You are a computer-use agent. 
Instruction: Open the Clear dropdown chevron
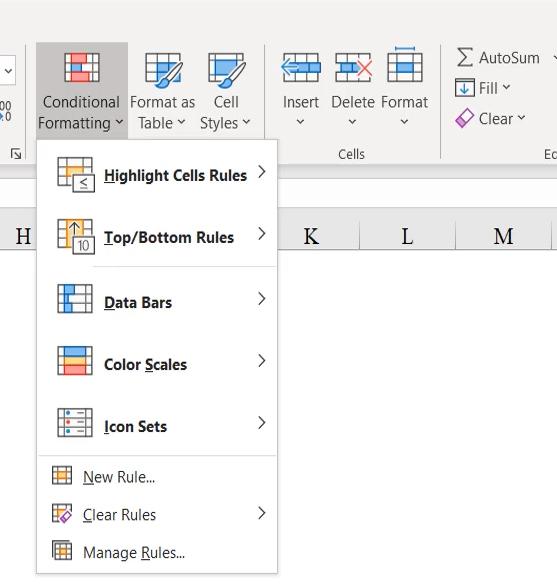521,118
